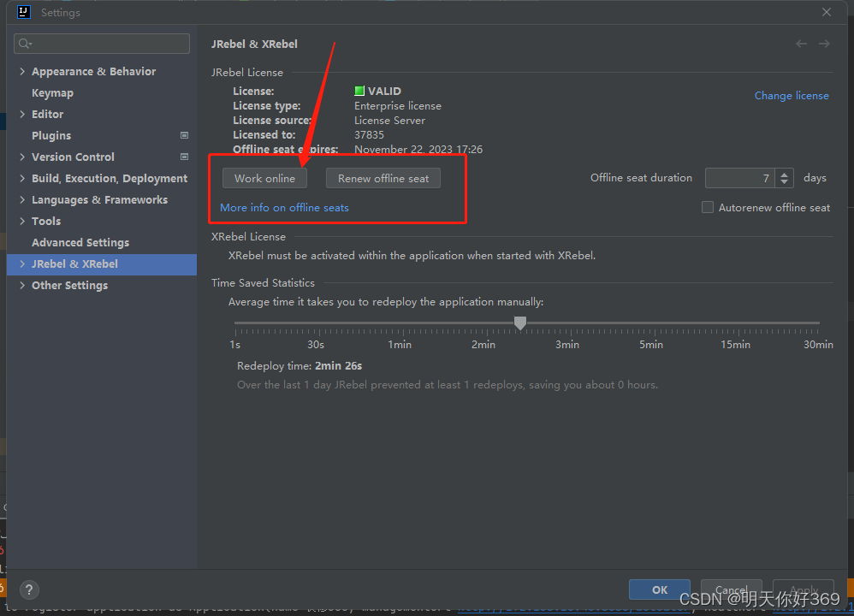
Task: Select Other Settings in the tree
Action: (69, 286)
